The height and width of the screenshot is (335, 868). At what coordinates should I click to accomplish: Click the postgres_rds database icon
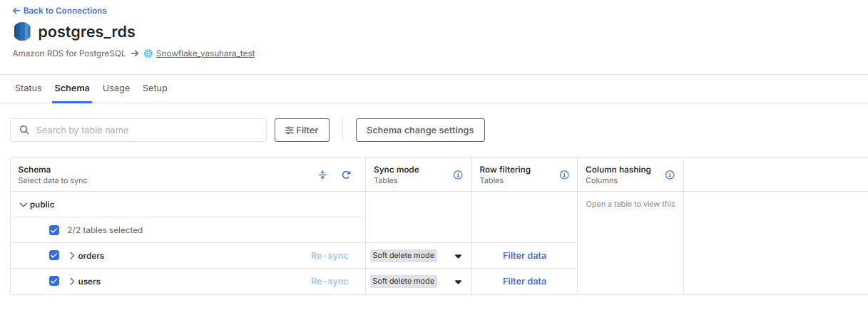[x=23, y=32]
